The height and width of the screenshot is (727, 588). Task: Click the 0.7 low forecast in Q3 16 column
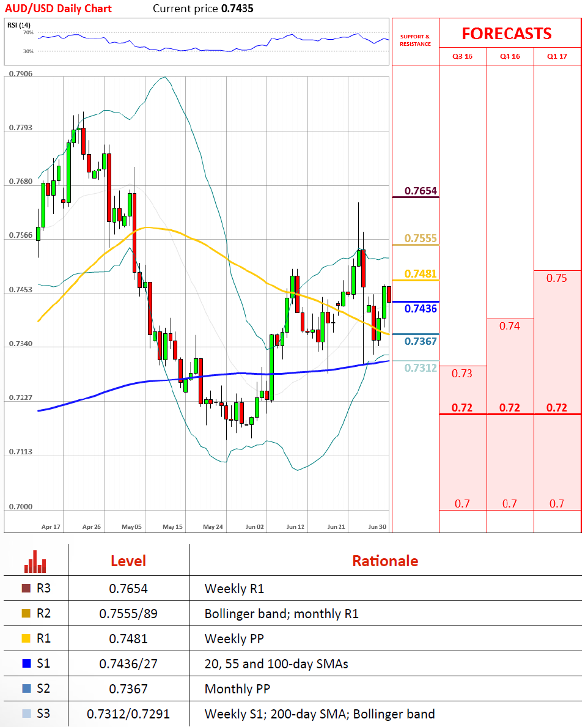coord(462,504)
